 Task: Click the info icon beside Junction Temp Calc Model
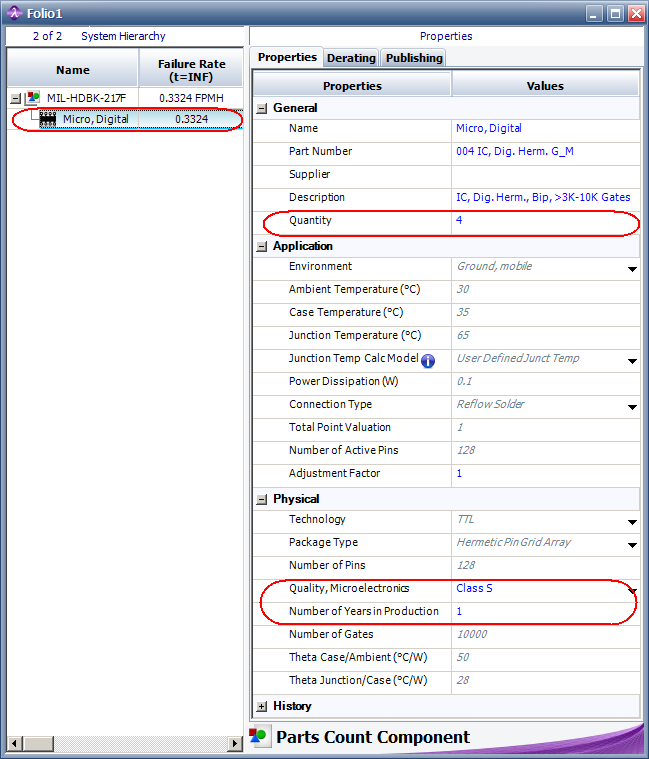pyautogui.click(x=428, y=360)
